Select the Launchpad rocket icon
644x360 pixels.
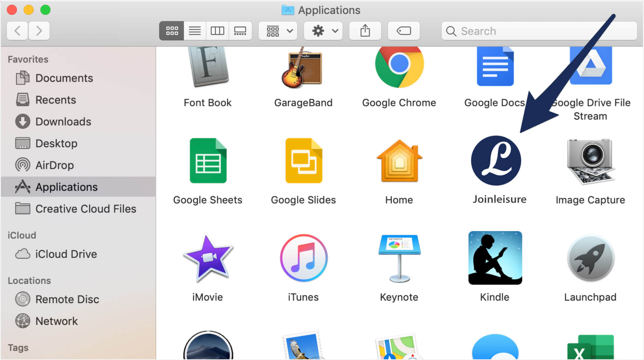click(x=591, y=258)
